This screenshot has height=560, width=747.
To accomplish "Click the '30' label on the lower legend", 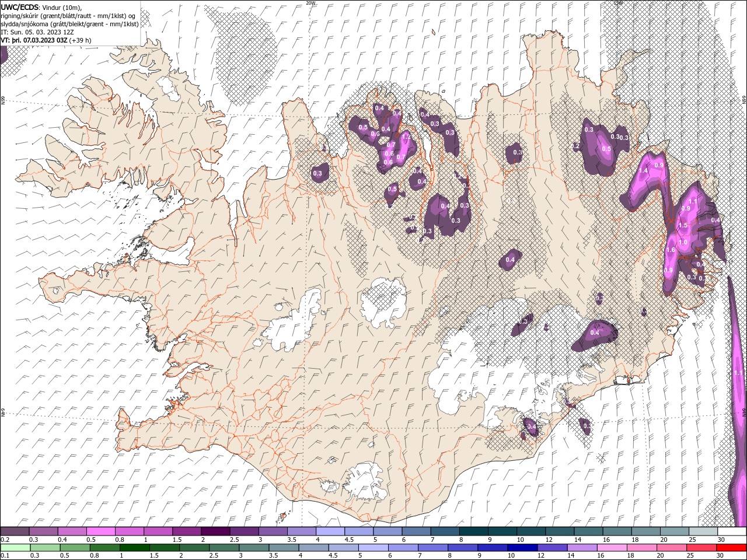I will click(720, 555).
